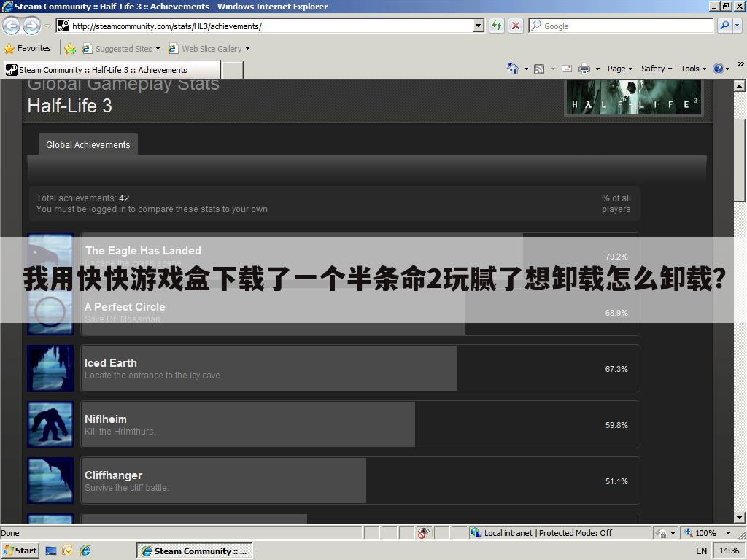Click Cliffhanger achievement icon
The width and height of the screenshot is (747, 560).
pyautogui.click(x=50, y=481)
